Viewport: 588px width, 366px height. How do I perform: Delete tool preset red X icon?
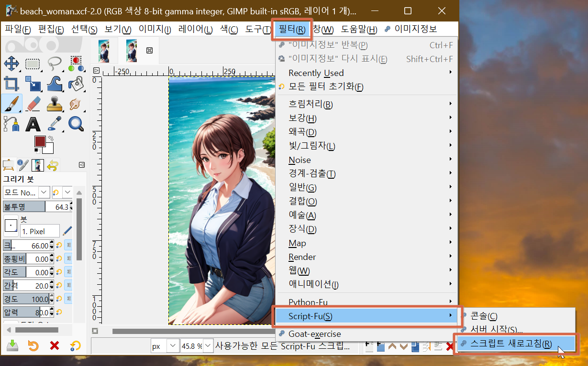click(55, 345)
